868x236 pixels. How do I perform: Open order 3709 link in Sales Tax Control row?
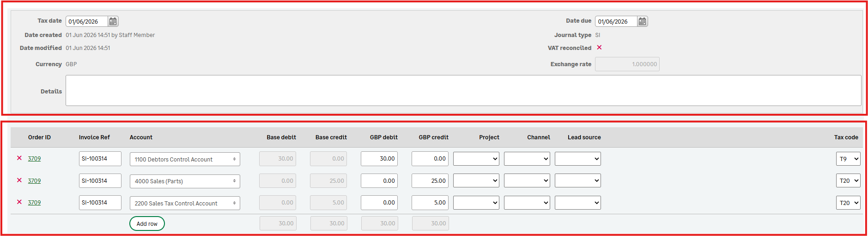[x=34, y=202]
